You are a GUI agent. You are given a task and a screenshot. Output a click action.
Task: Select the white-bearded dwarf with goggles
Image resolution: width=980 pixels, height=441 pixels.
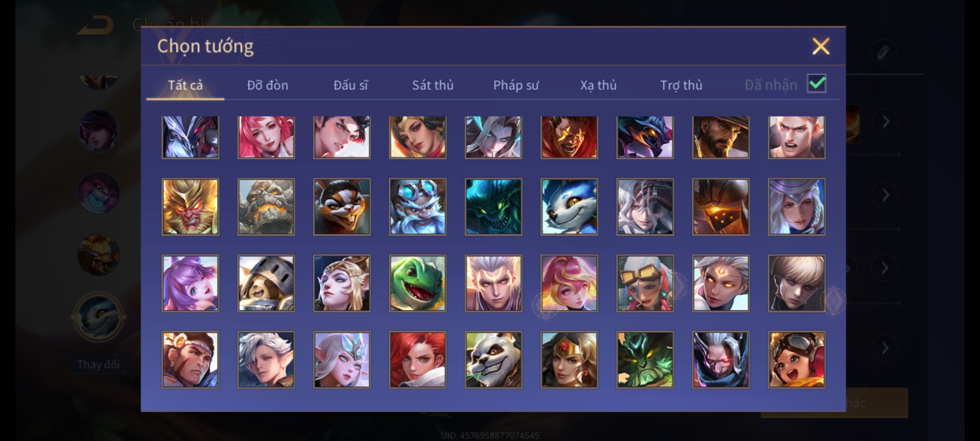[x=417, y=207]
